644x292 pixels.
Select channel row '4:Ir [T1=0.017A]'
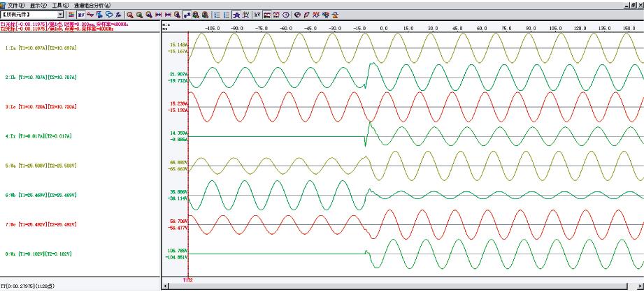click(38, 136)
